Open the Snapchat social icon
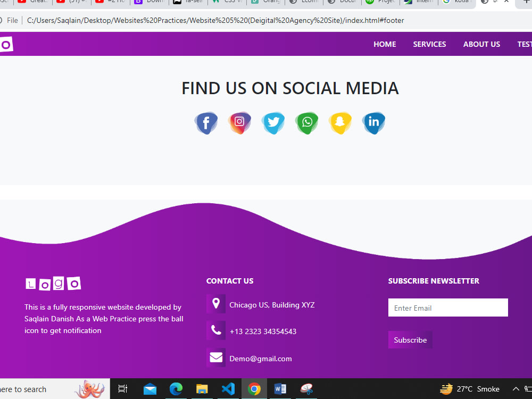The image size is (532, 399). coord(340,123)
